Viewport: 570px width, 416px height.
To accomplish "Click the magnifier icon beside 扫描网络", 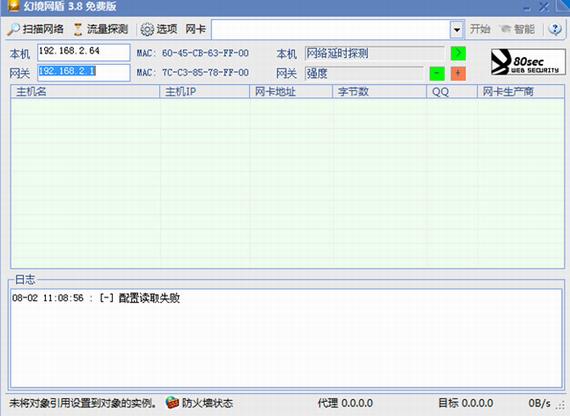I will pos(13,29).
